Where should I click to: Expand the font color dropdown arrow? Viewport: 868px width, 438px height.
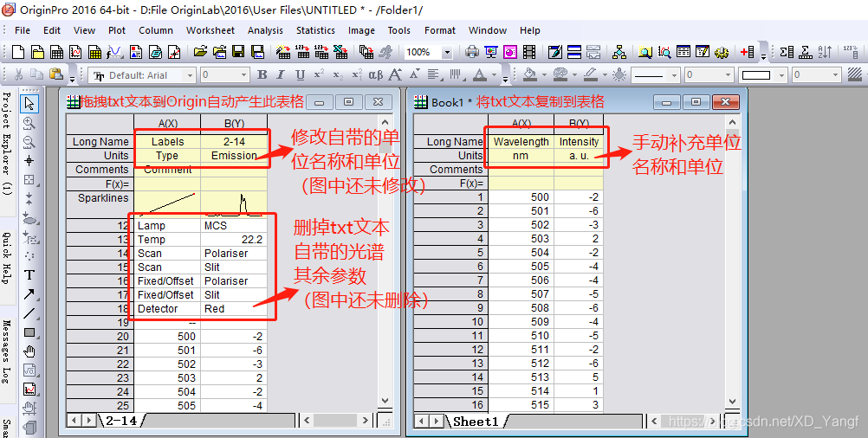tap(494, 74)
